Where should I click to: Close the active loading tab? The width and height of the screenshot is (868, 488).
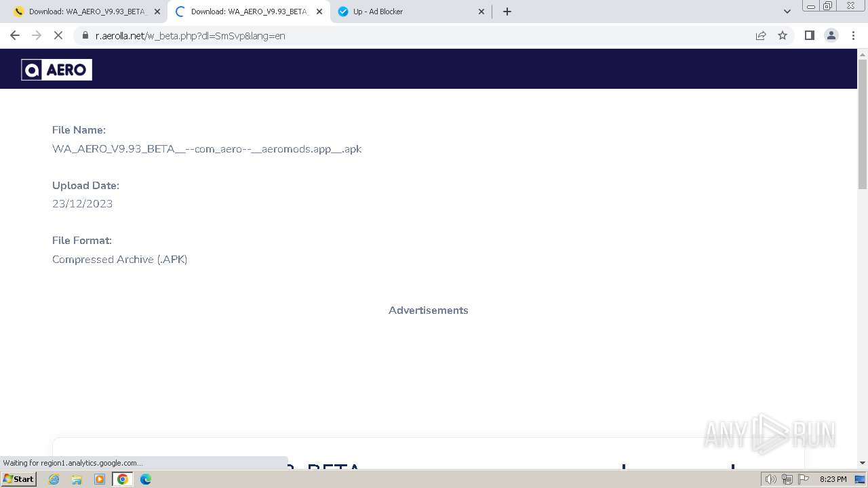319,12
